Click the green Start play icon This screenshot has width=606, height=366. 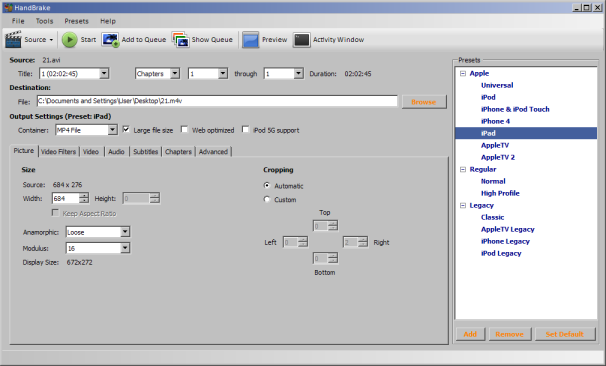[x=70, y=40]
